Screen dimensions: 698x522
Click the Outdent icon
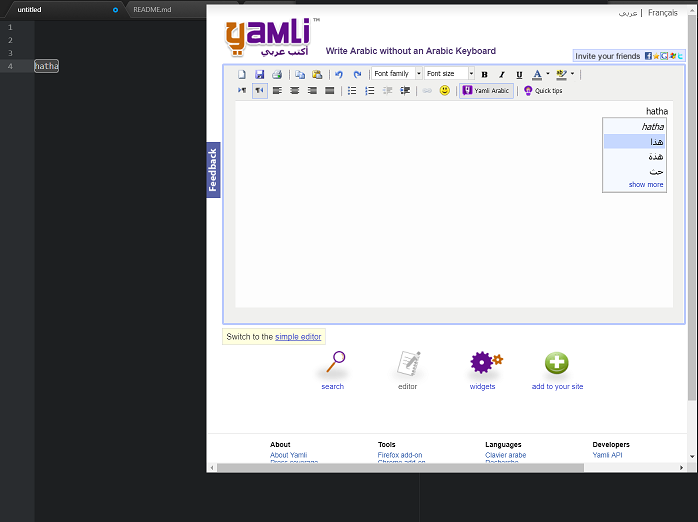388,91
